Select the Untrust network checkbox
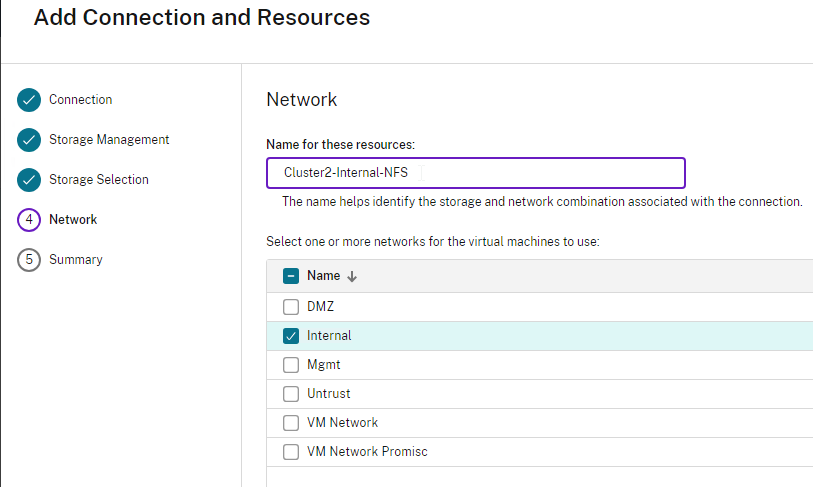The image size is (813, 487). click(x=291, y=394)
